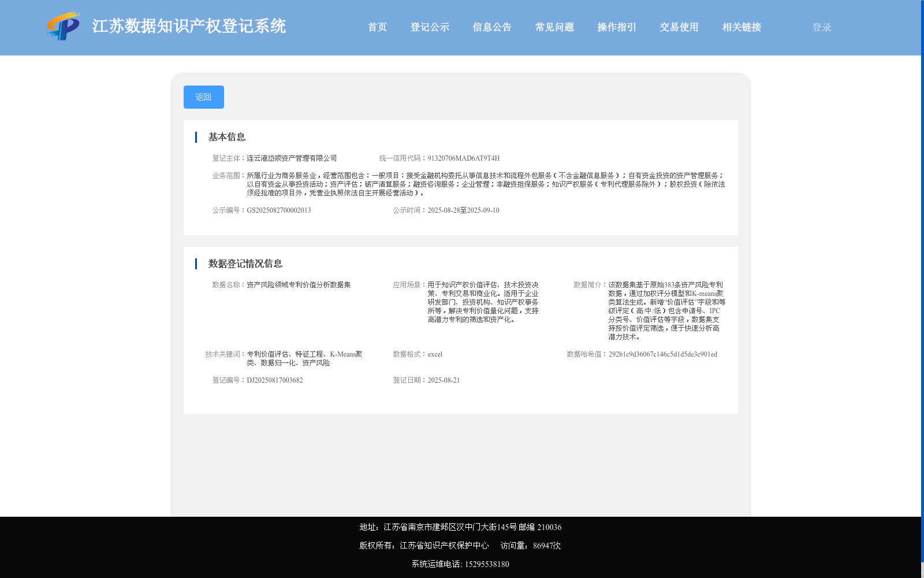Click the 返回 back button
This screenshot has height=578, width=924.
[x=204, y=97]
